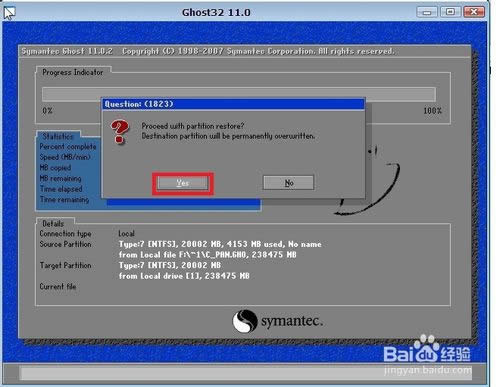Confirm partition restore with Yes button
Image resolution: width=500 pixels, height=387 pixels.
(x=183, y=183)
